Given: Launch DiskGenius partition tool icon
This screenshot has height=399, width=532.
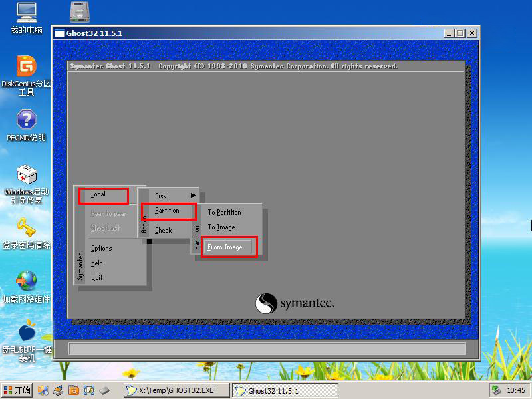Looking at the screenshot, I should tap(26, 75).
